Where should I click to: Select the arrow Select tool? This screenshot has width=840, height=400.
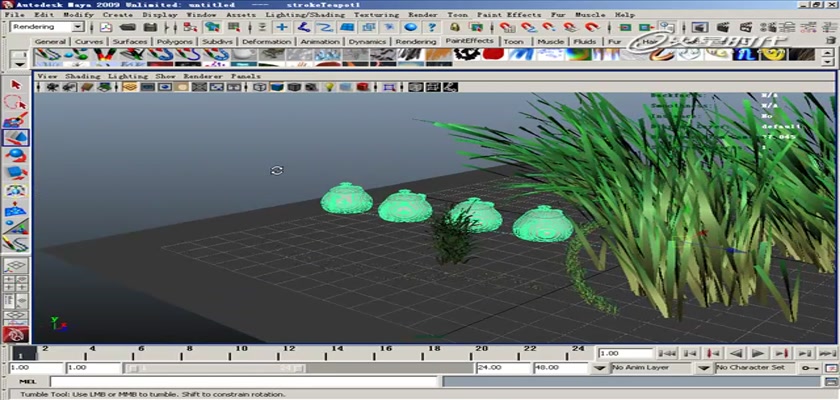pyautogui.click(x=16, y=85)
